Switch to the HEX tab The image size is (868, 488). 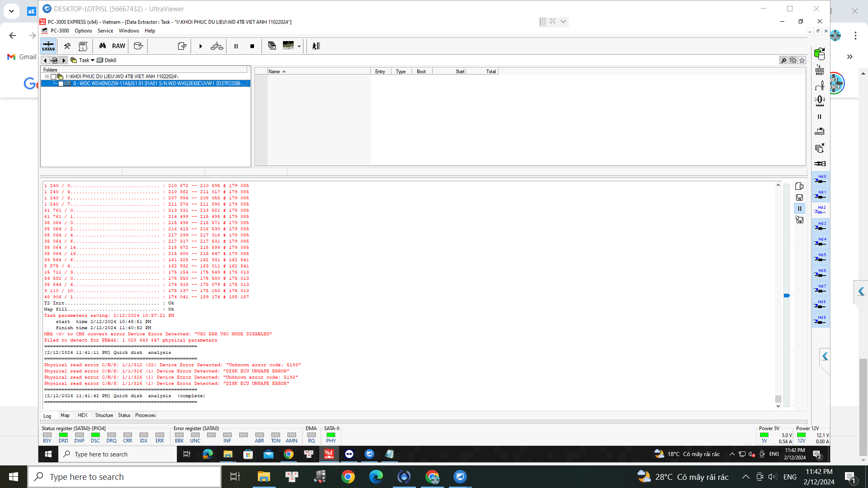[x=82, y=415]
